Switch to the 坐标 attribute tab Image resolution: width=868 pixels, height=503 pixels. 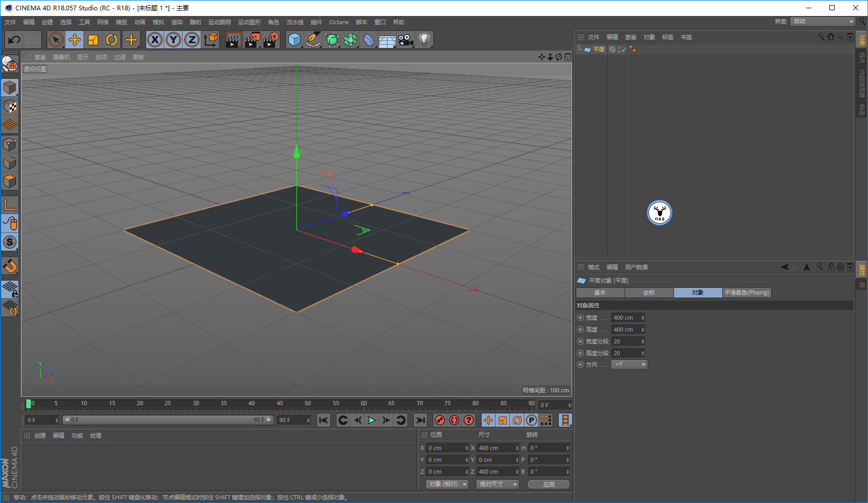click(x=649, y=292)
